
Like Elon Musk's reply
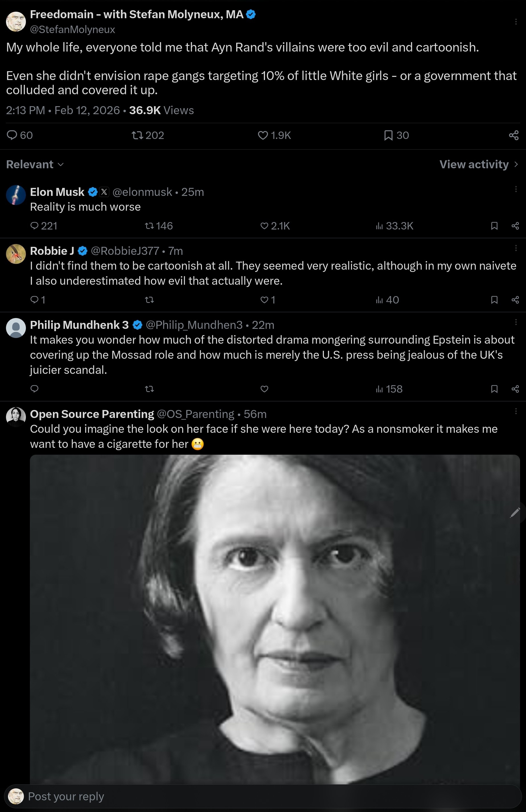264,226
